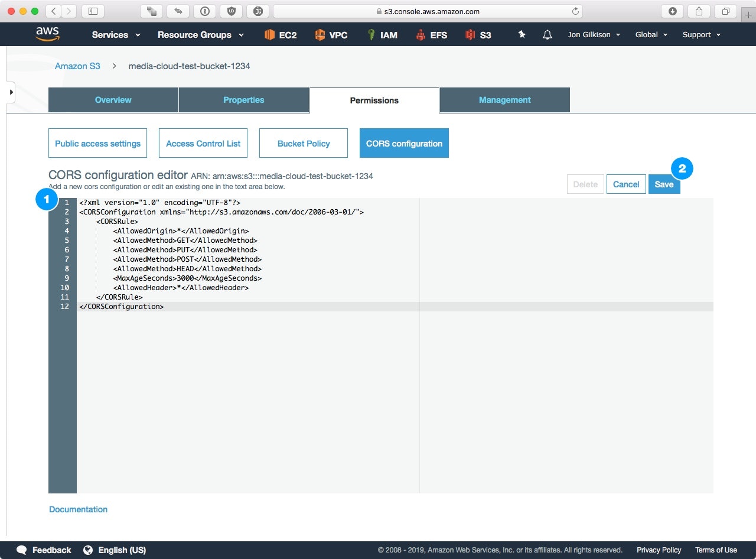Image resolution: width=756 pixels, height=559 pixels.
Task: Open the Bucket Policy editor
Action: (x=304, y=143)
